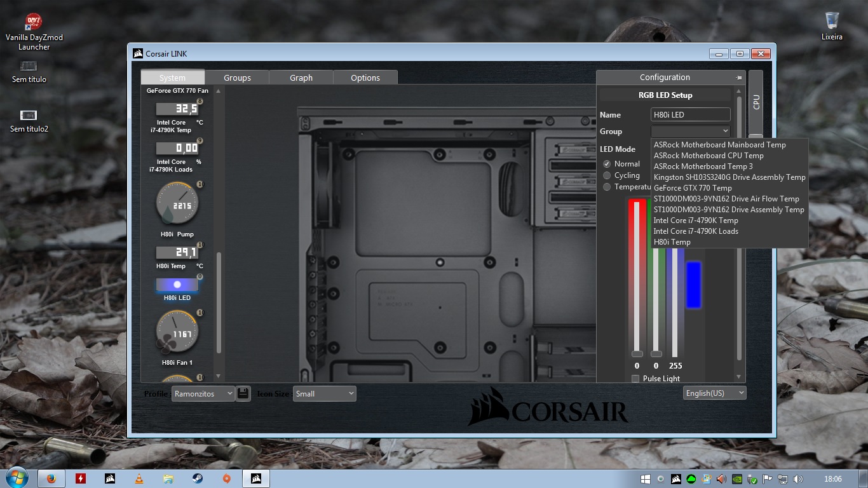Click the blue LED color preview swatch

pos(693,284)
